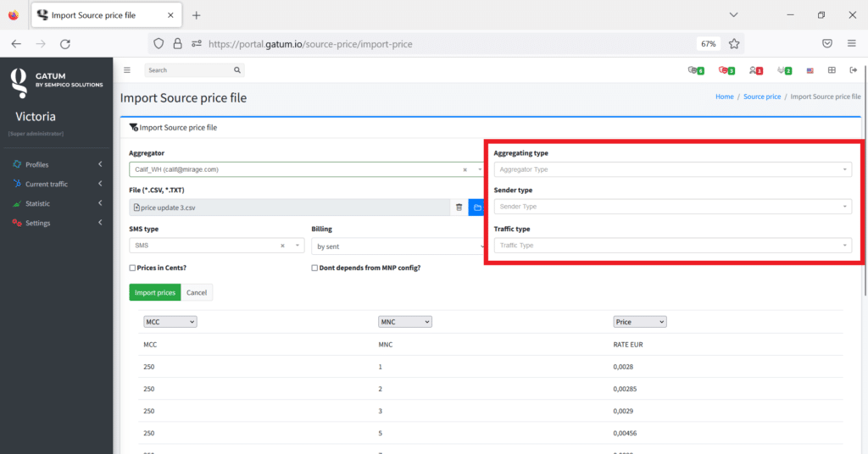Clear the selected Aggregator value

[465, 170]
